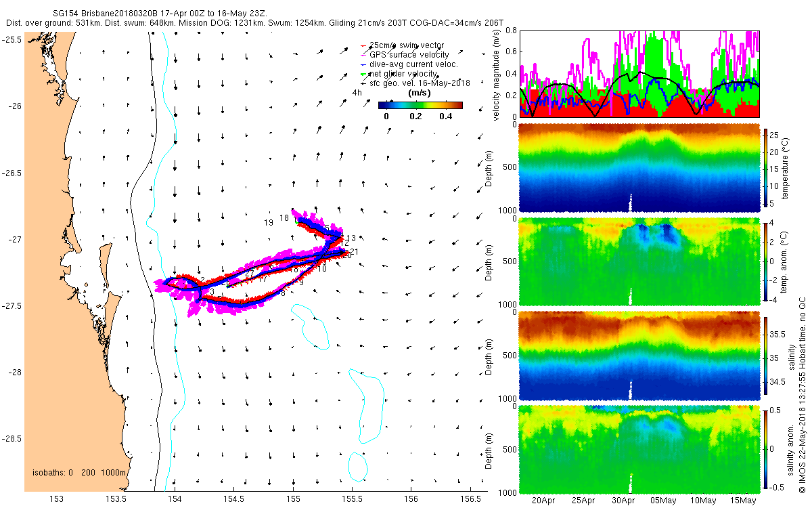Click the magenta GPS surface velocity legend marker
This screenshot has height=508, width=812.
point(364,54)
